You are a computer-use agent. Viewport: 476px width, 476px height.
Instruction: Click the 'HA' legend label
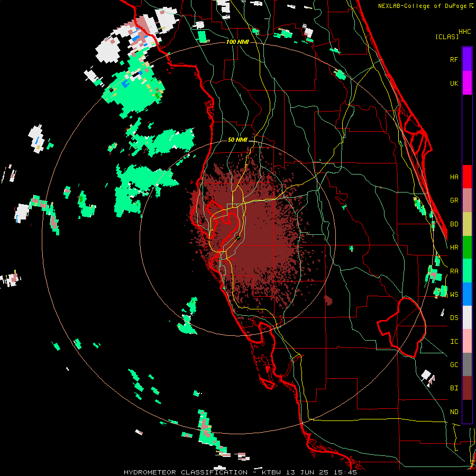tap(454, 177)
